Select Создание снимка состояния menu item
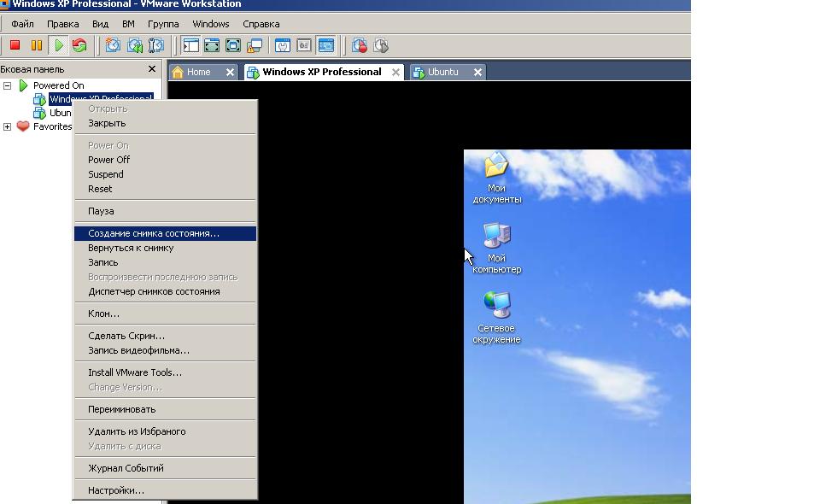This screenshot has width=820, height=504. 165,233
